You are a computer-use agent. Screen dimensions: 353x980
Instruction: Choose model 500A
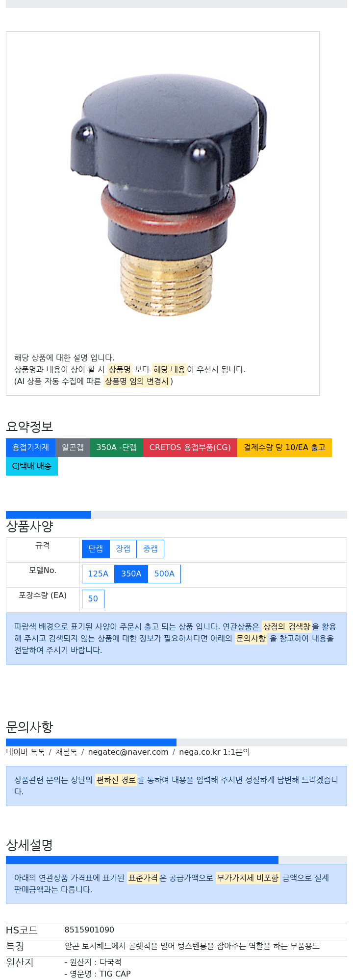164,574
